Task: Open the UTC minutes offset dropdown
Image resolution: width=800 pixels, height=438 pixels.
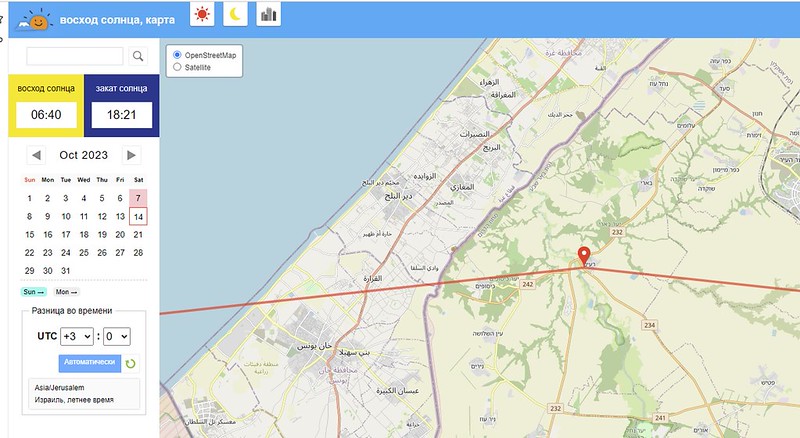Action: (x=117, y=336)
